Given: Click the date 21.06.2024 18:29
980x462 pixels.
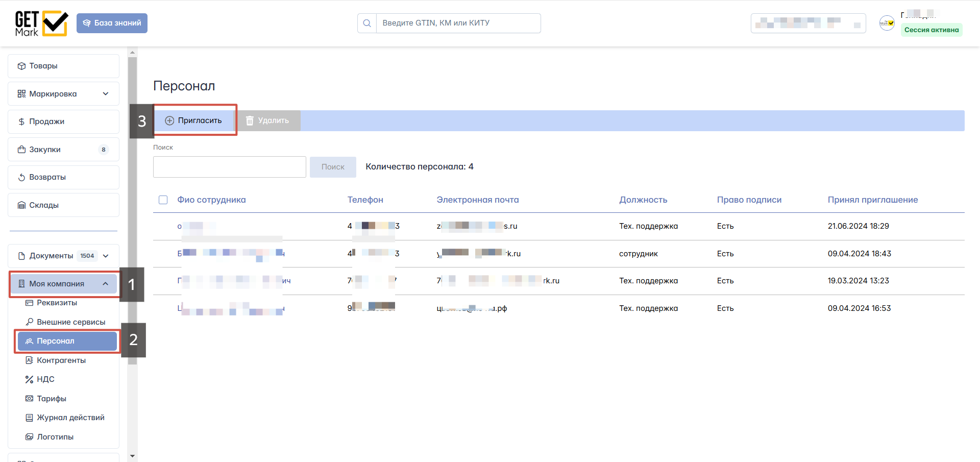Looking at the screenshot, I should click(x=859, y=226).
